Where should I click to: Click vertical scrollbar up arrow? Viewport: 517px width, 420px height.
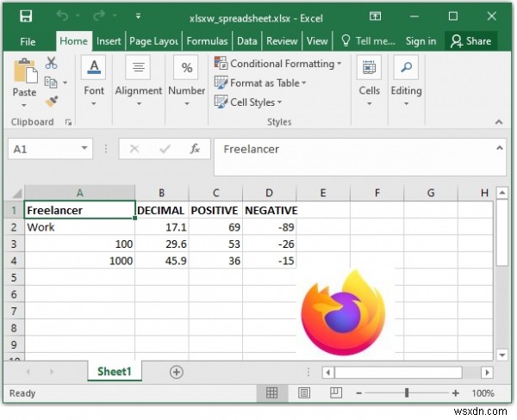(502, 193)
